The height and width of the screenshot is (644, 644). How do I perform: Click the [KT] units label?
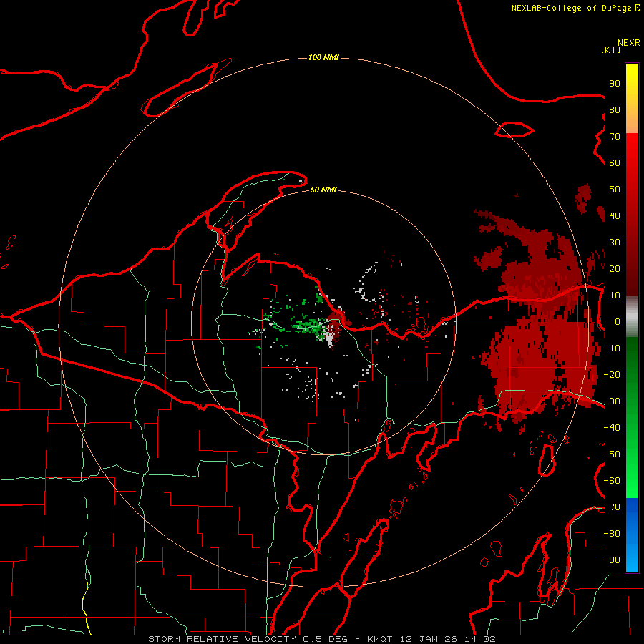[610, 49]
